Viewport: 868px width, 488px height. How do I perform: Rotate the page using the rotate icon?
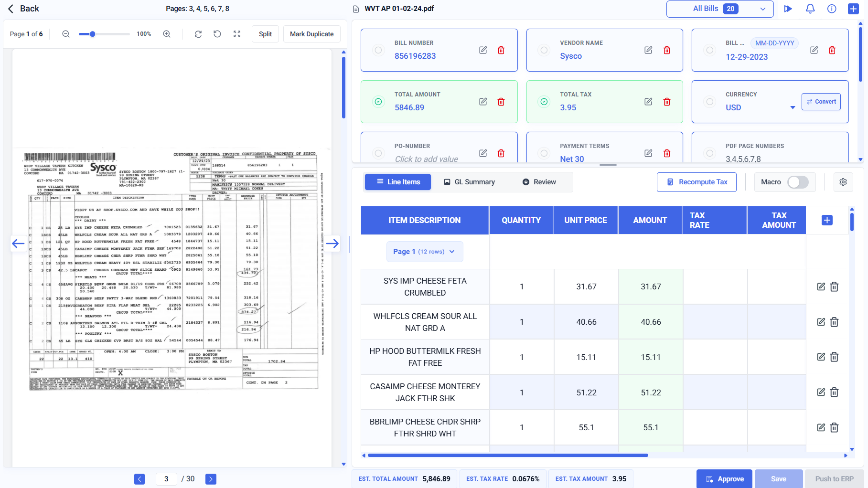[217, 34]
